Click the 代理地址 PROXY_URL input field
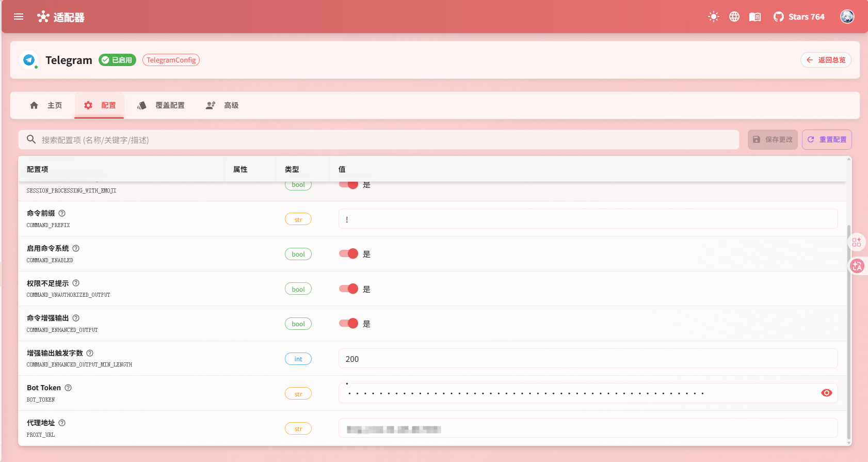Image resolution: width=868 pixels, height=462 pixels. pos(588,428)
